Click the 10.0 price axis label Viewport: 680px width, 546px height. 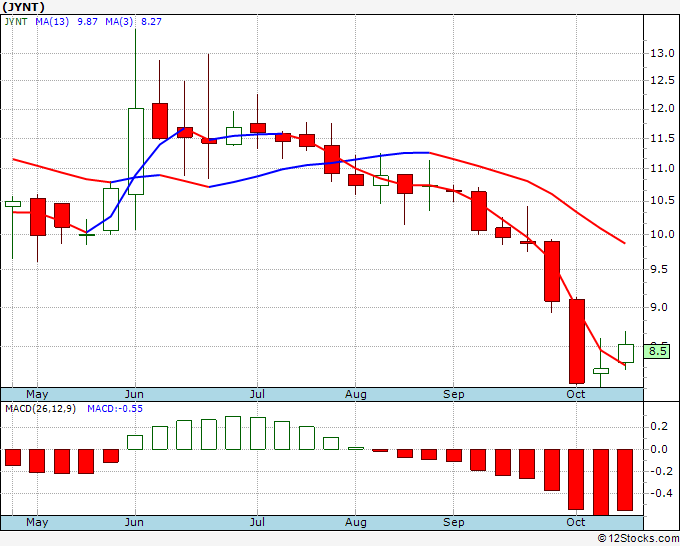662,234
